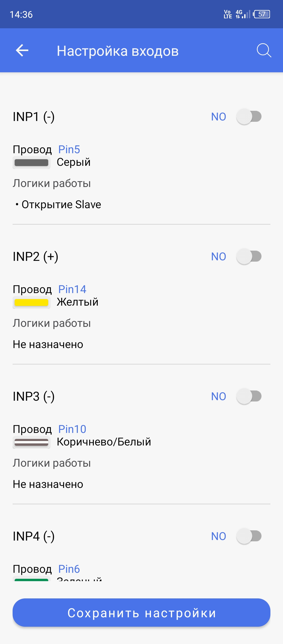
Task: Select the brown/white wire color swatch
Action: point(31,442)
